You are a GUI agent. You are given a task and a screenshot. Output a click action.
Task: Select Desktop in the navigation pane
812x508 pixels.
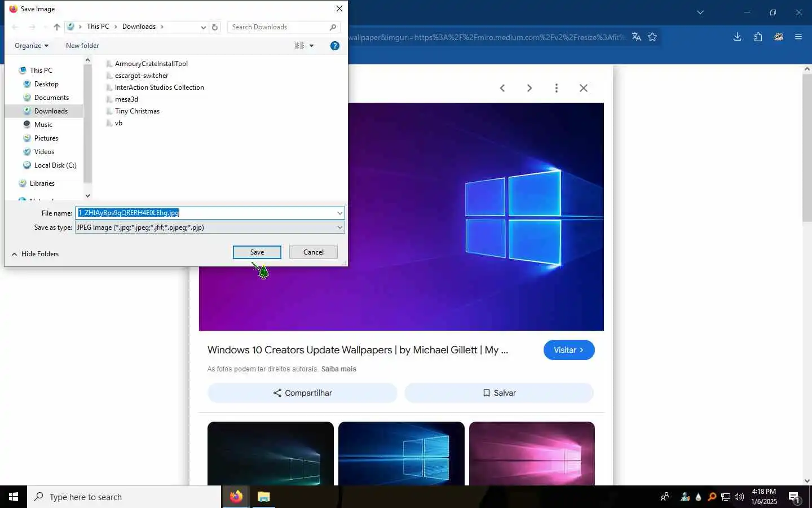pyautogui.click(x=46, y=84)
